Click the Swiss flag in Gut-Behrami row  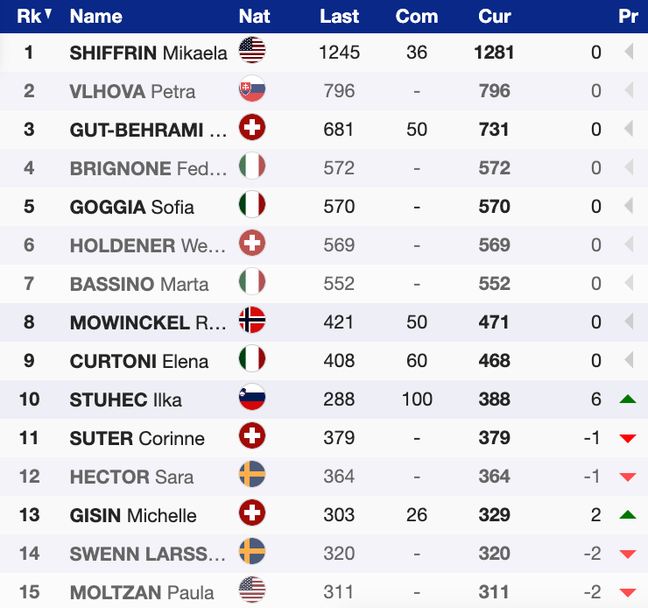pos(252,128)
